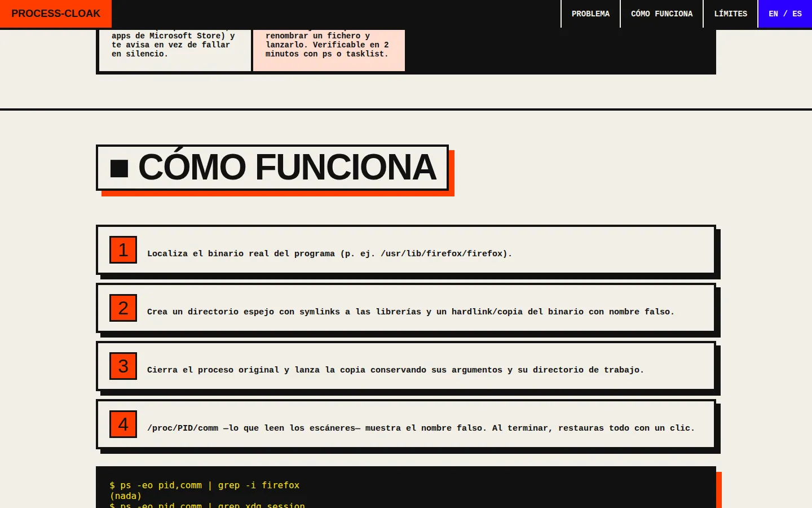Click the card text 'te avisa en vez de fallar'
Screen dimensions: 812x508
(x=171, y=45)
